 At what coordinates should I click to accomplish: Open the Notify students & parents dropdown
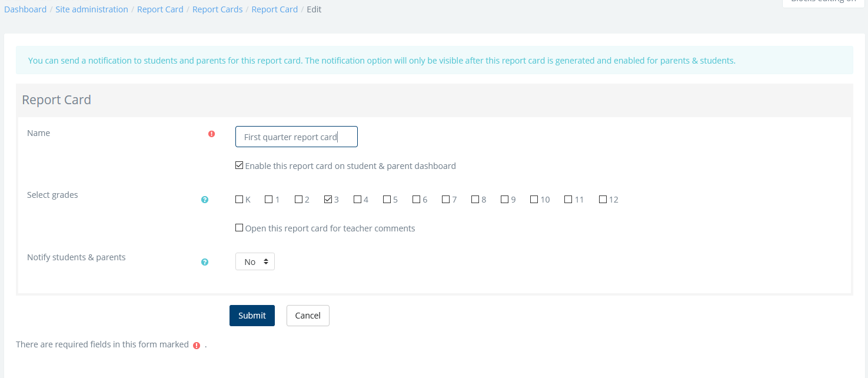click(255, 261)
